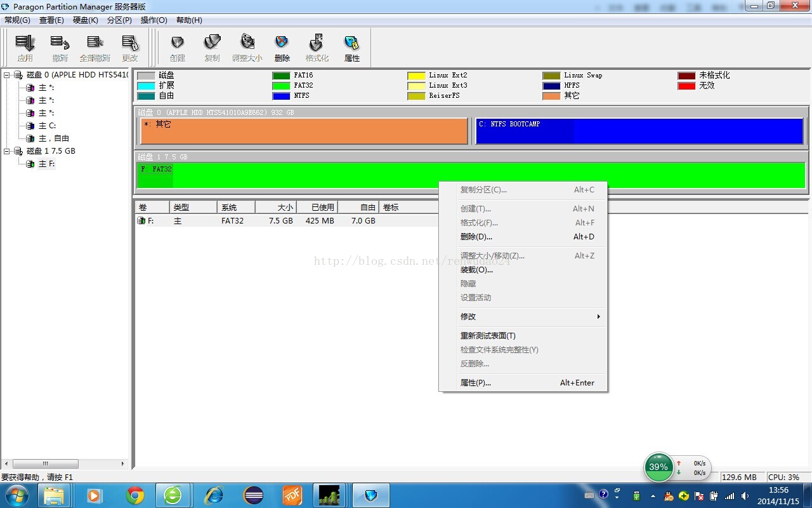Click the 删除 (Delete) partition toolbar icon
The height and width of the screenshot is (508, 812).
(x=282, y=48)
